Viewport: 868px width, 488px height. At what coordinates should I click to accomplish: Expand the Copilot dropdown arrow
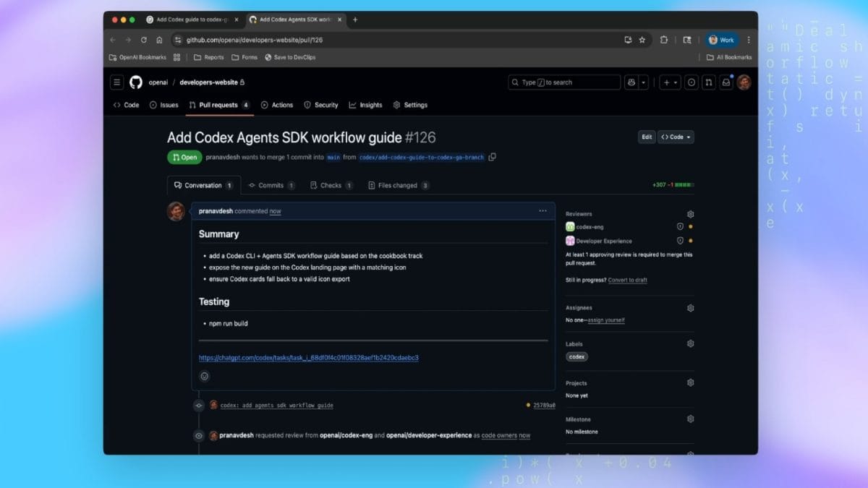coord(644,82)
